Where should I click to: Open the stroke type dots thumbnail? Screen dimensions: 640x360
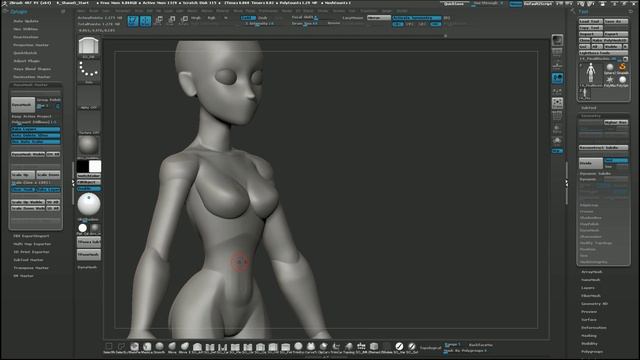point(89,71)
